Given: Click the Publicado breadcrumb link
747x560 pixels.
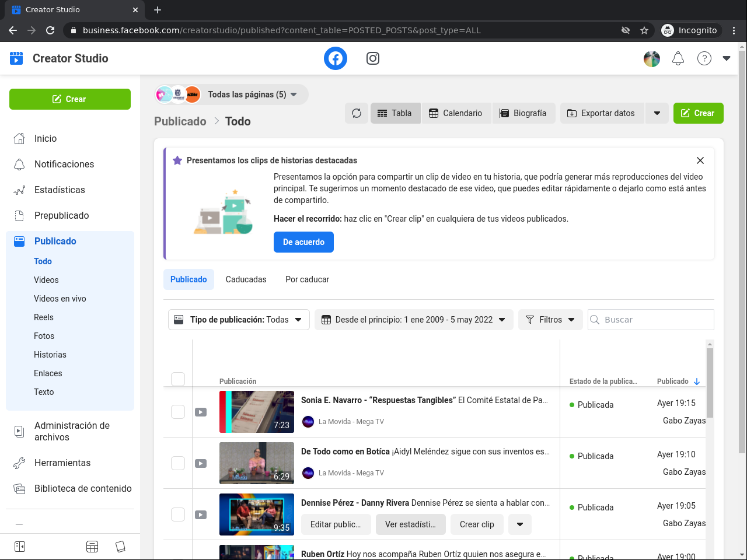Looking at the screenshot, I should (180, 121).
